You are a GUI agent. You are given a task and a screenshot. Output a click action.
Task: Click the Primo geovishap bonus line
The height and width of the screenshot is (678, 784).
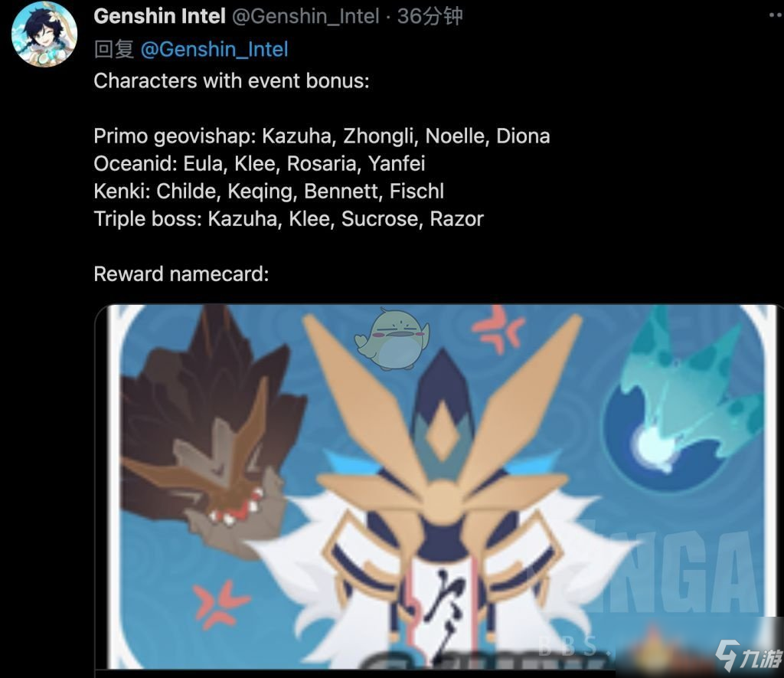(322, 136)
